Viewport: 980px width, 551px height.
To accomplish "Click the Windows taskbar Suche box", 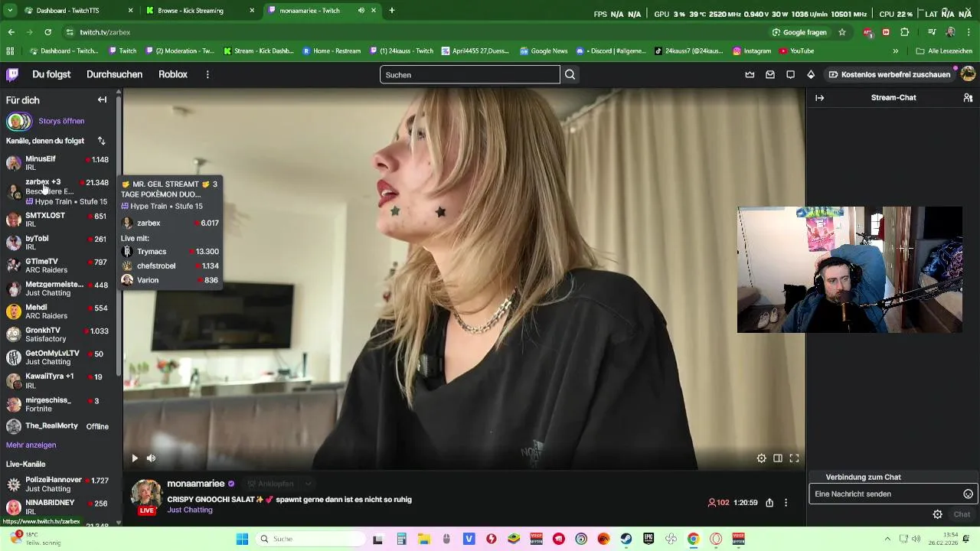I will click(311, 539).
